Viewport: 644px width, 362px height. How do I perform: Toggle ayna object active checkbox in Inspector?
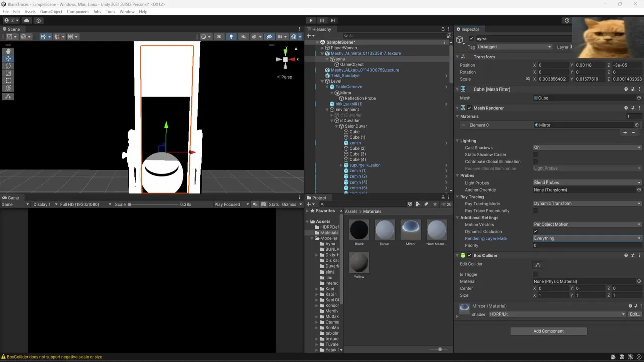[471, 39]
